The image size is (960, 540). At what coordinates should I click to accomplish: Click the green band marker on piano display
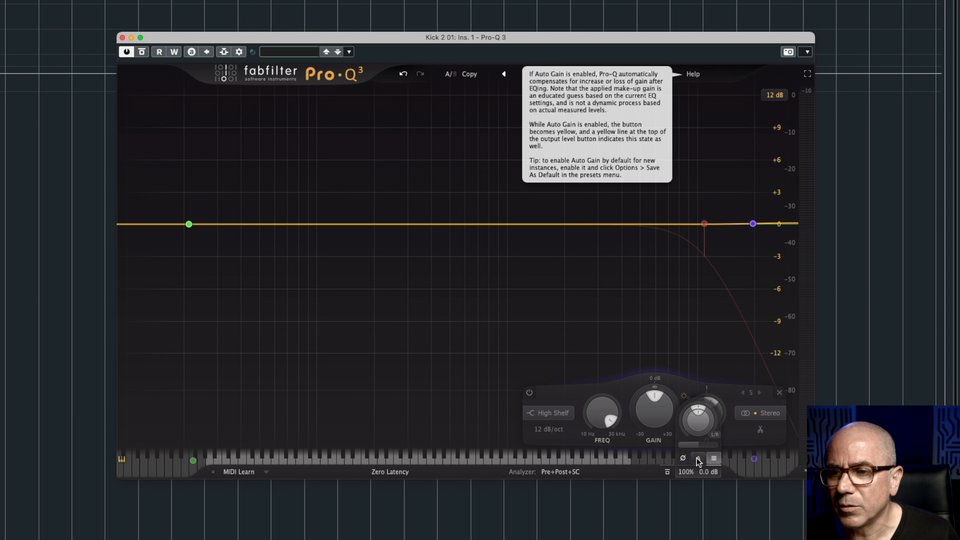tap(193, 460)
